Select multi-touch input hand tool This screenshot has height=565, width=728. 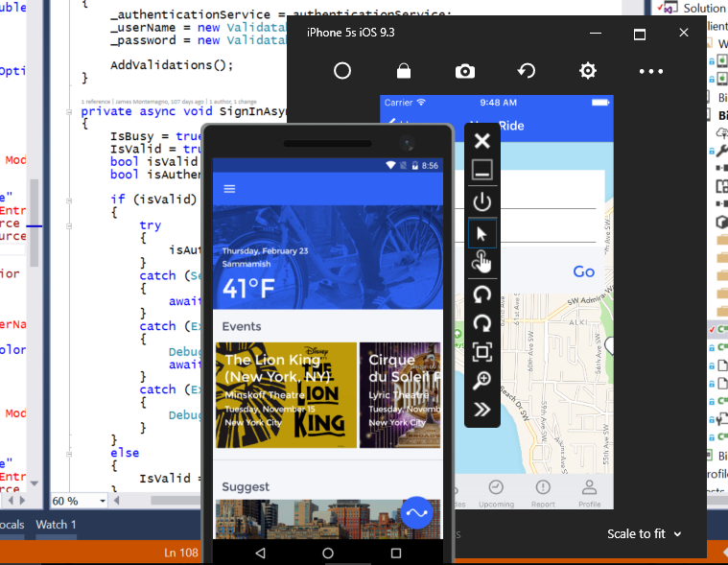pyautogui.click(x=481, y=262)
